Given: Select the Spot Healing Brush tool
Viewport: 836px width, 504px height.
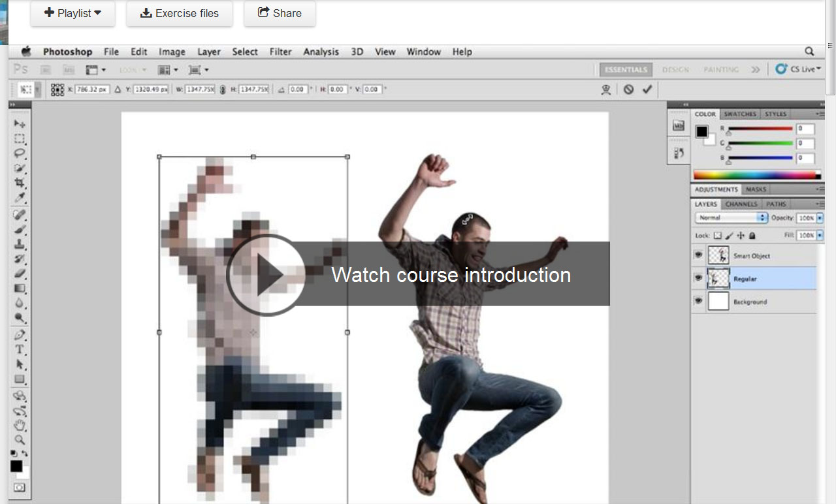Looking at the screenshot, I should click(x=20, y=215).
